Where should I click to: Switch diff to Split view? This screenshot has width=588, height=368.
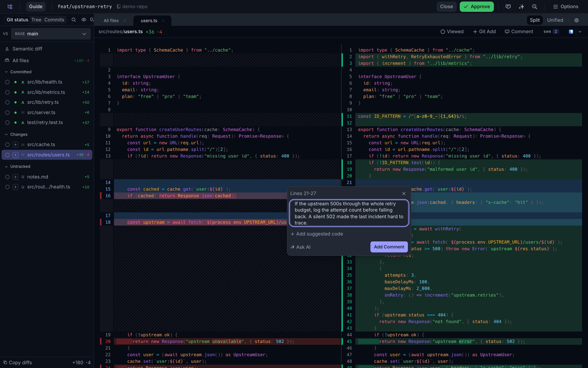(x=534, y=20)
